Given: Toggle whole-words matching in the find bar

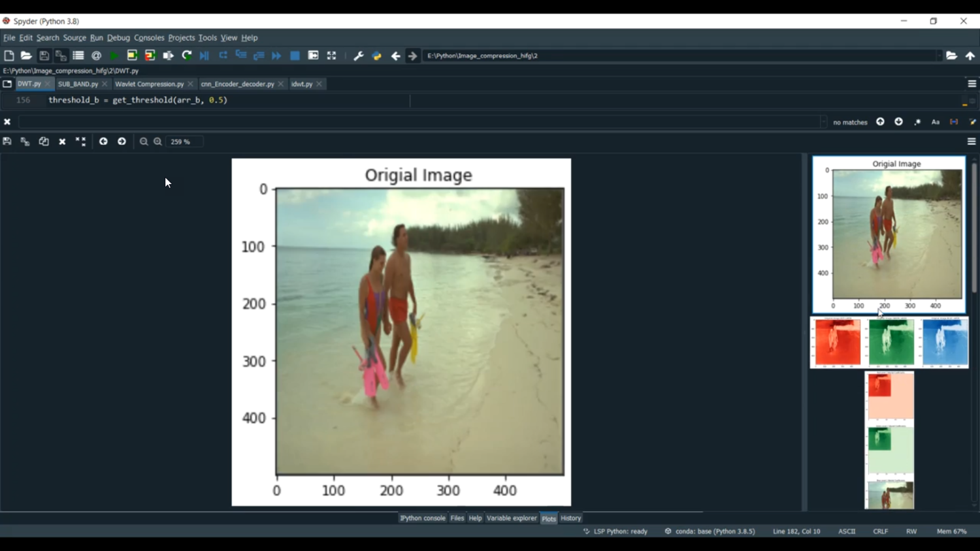Looking at the screenshot, I should 954,121.
